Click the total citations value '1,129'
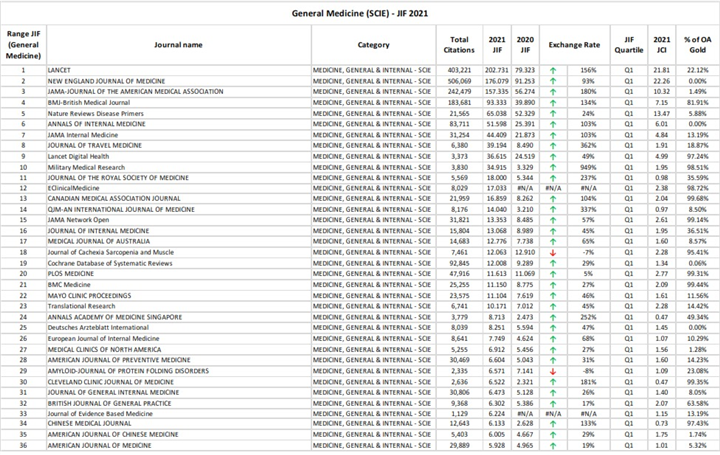This screenshot has width=720, height=455. point(460,414)
